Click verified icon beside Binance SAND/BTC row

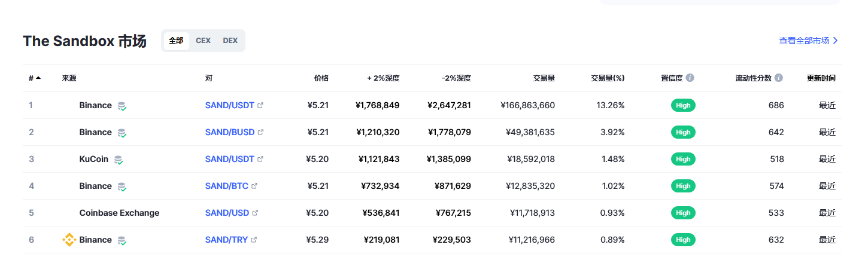pos(122,186)
